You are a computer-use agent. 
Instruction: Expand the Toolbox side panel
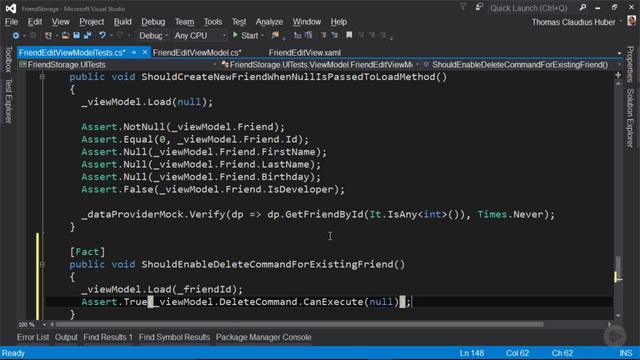click(x=8, y=59)
